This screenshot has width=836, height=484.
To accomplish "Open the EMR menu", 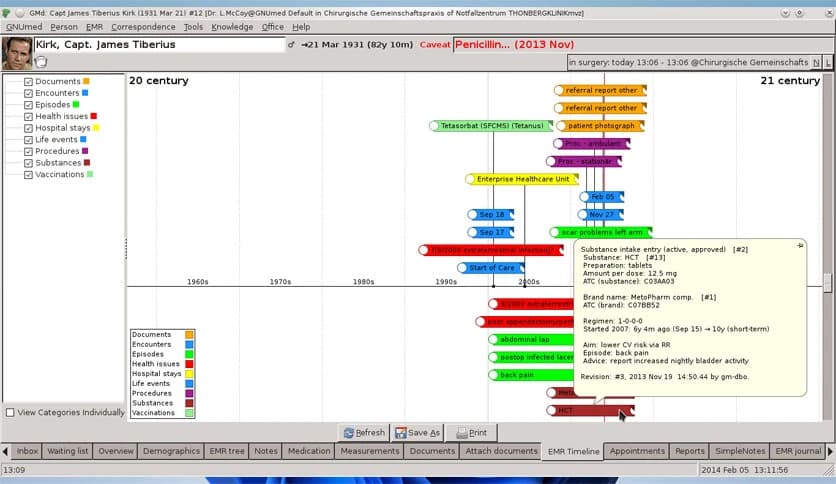I will pyautogui.click(x=94, y=27).
